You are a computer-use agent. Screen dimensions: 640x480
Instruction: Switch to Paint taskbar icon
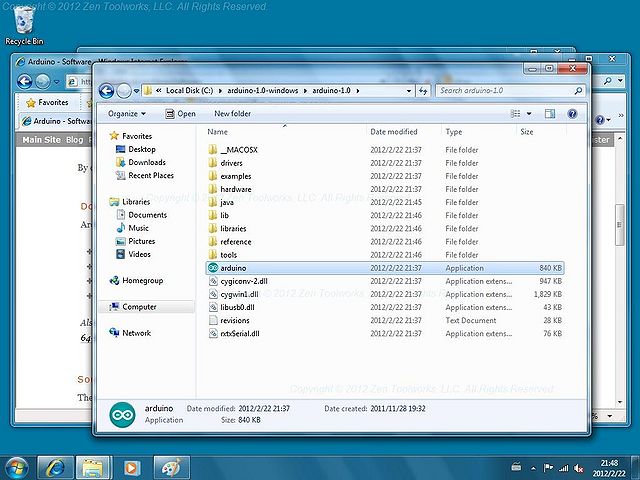(171, 468)
